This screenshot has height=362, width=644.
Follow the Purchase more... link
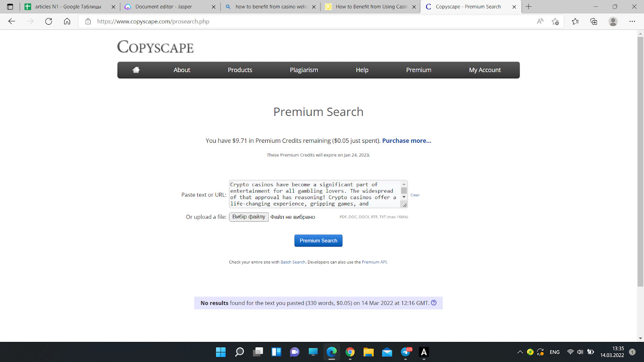click(407, 141)
